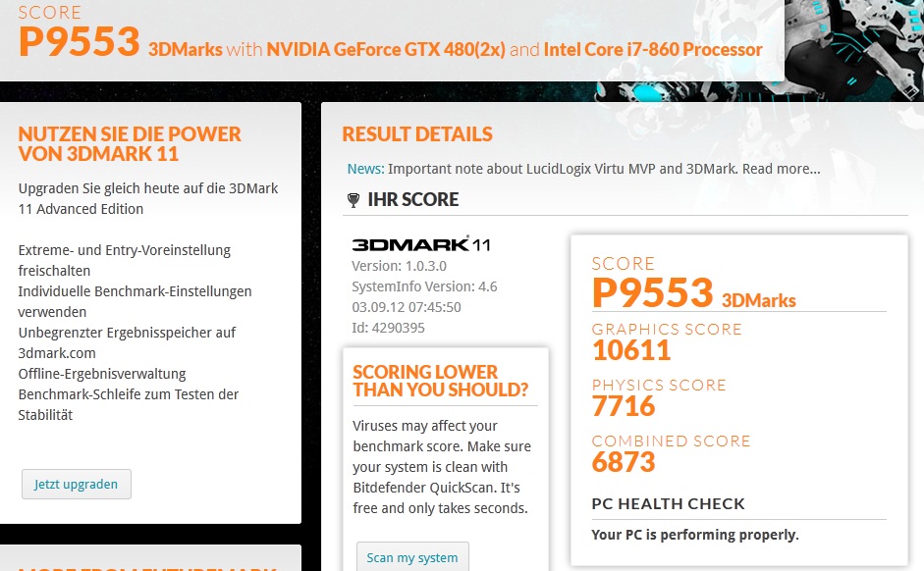Click the Individuelle Benchmark-Einstellungen verwenden item
Viewport: 924px width, 571px height.
pos(135,301)
